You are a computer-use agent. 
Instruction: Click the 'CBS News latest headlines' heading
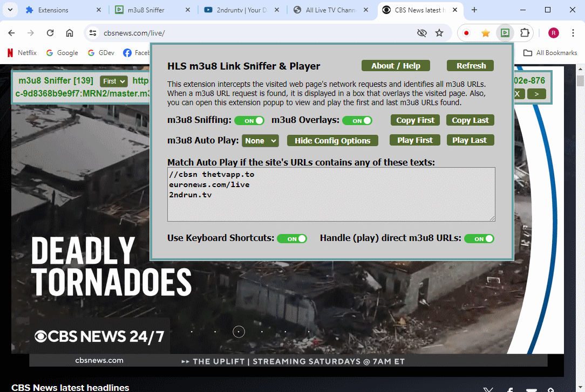[70, 388]
